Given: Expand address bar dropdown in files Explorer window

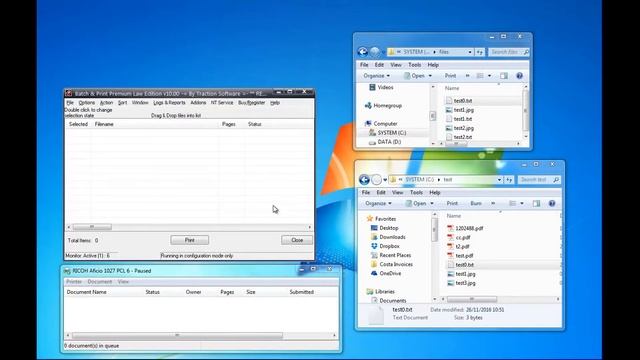Looking at the screenshot, I should [x=470, y=52].
